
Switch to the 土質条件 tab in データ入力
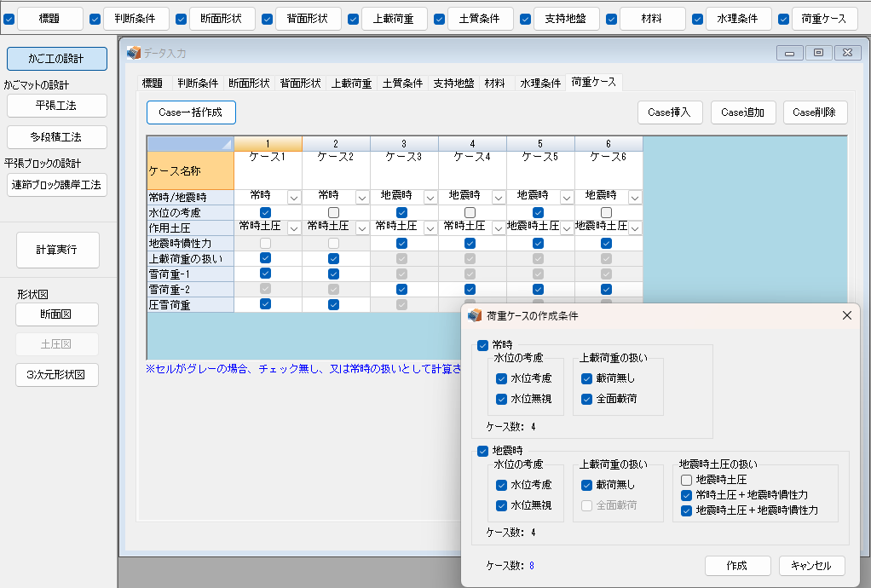403,84
